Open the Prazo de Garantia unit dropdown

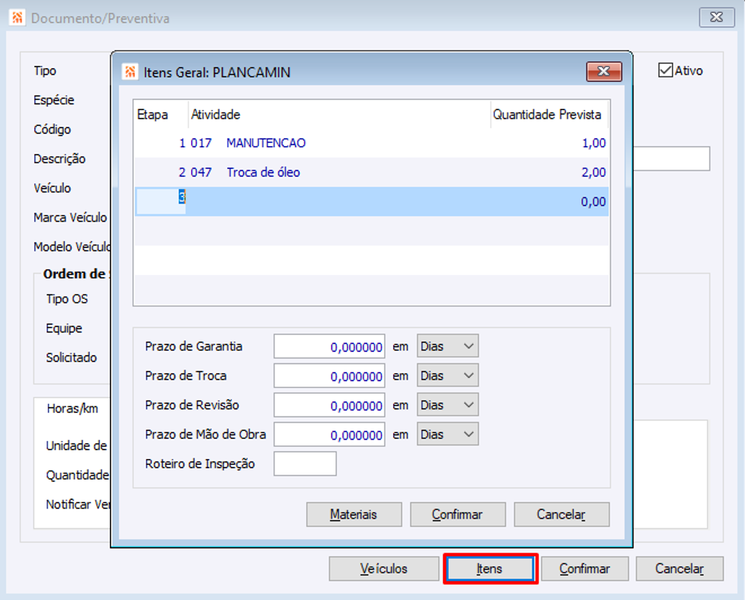[x=448, y=346]
